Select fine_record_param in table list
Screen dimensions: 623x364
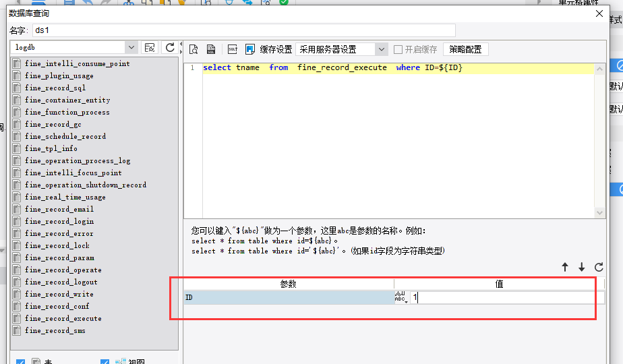[59, 258]
